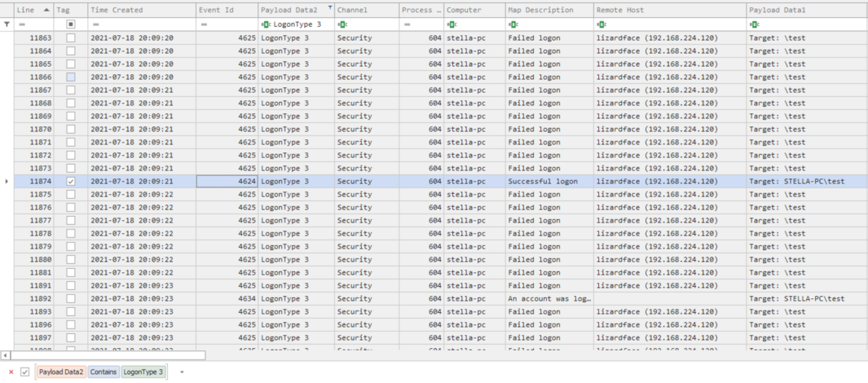Viewport: 868px width, 383px height.
Task: Select the 'An account was log…' cell
Action: tap(549, 299)
